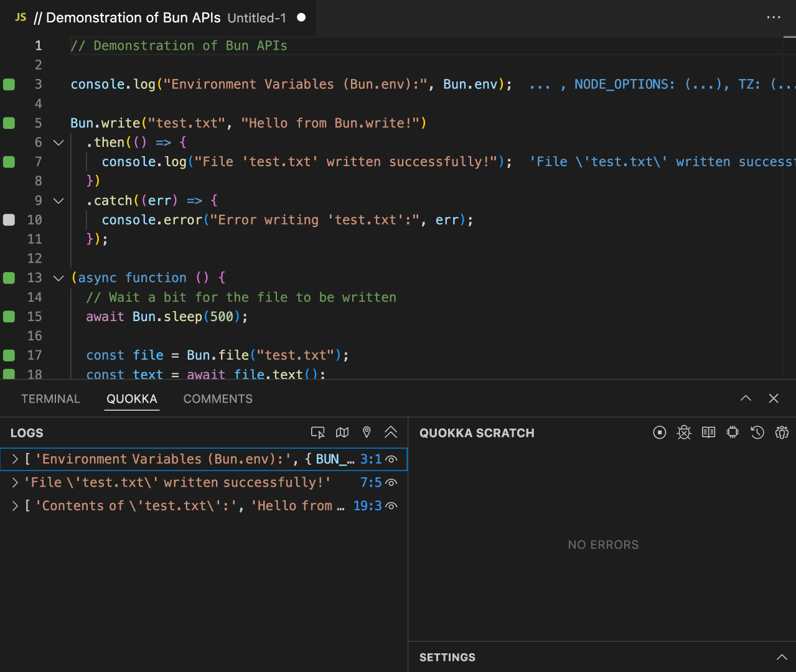This screenshot has width=796, height=672.
Task: Open the Comments panel tab
Action: tap(218, 399)
